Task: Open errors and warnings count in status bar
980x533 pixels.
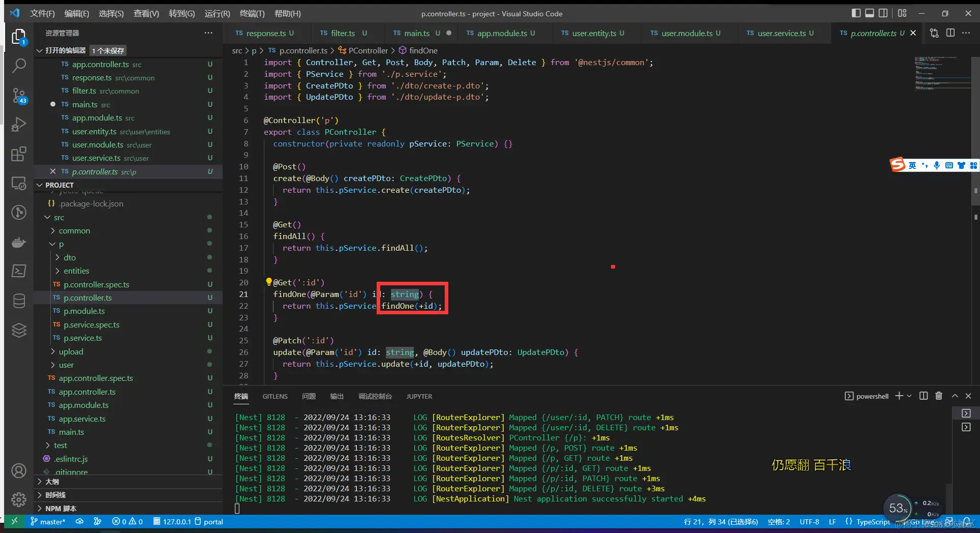Action: pos(128,521)
